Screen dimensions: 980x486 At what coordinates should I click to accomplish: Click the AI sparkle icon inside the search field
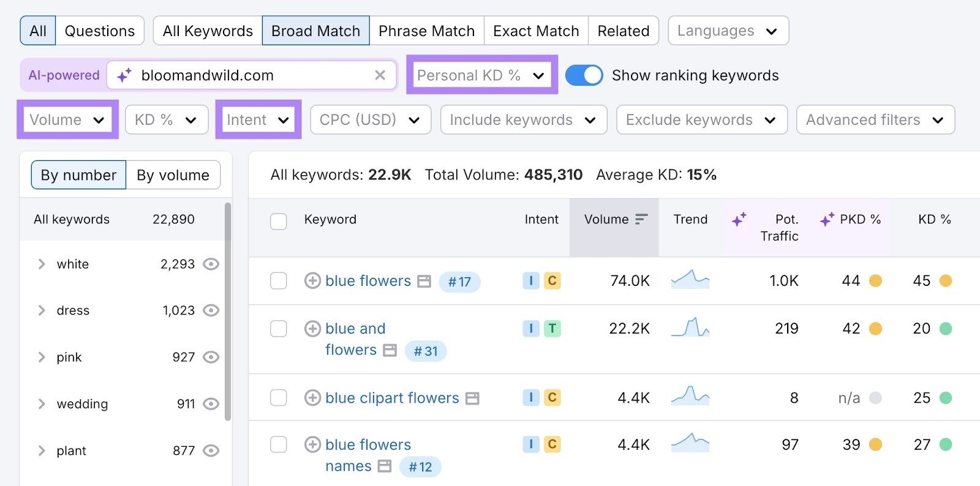point(124,75)
